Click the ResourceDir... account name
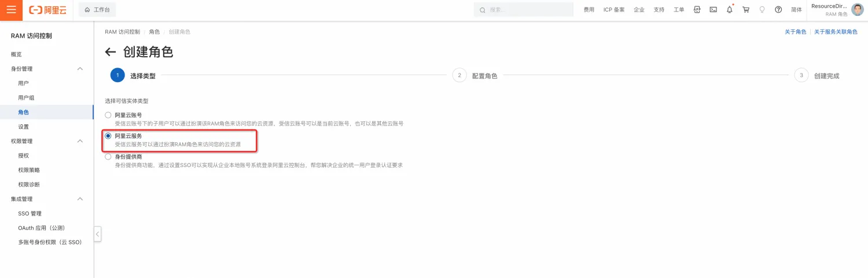 point(829,6)
